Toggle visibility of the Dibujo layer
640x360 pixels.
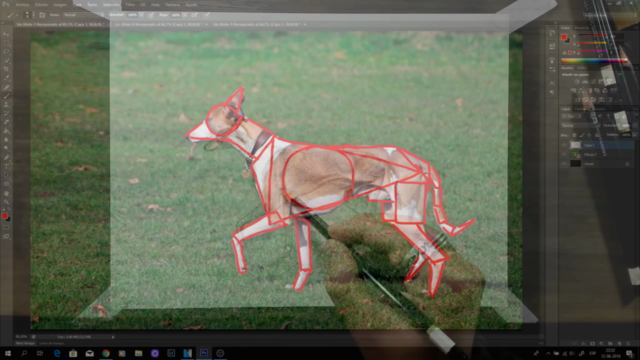pos(564,154)
